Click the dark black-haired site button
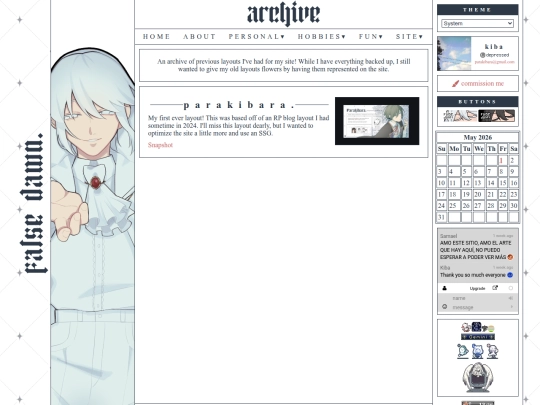Image resolution: width=540 pixels, height=405 pixels. coord(496,116)
